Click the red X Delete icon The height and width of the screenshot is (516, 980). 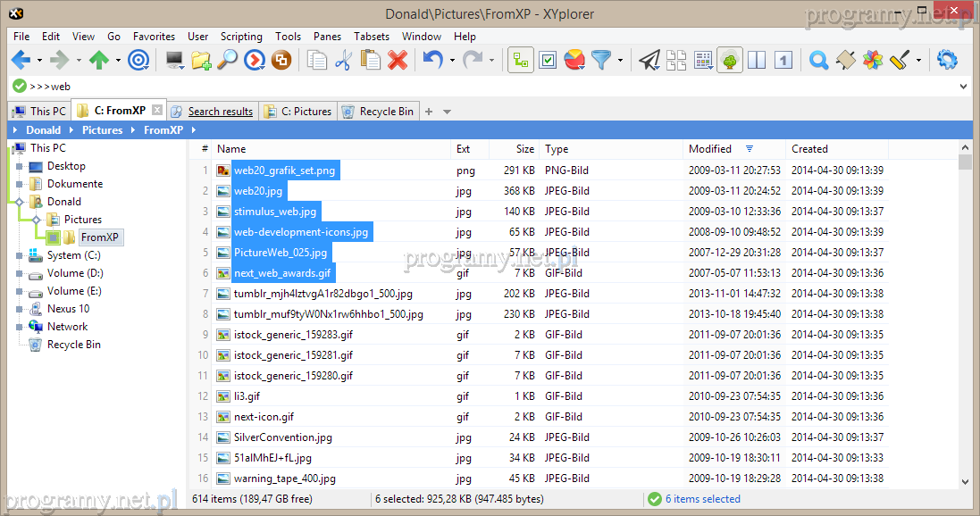pos(398,61)
